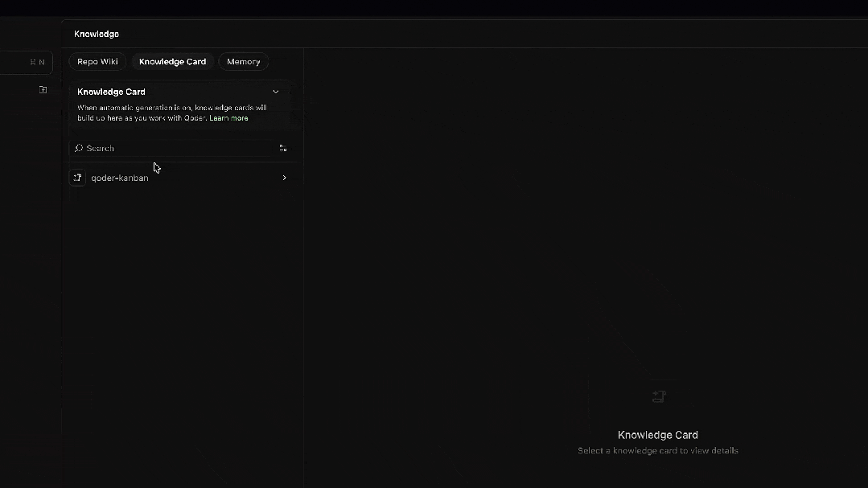
Task: Open the filter options icon beside Search
Action: click(x=283, y=148)
